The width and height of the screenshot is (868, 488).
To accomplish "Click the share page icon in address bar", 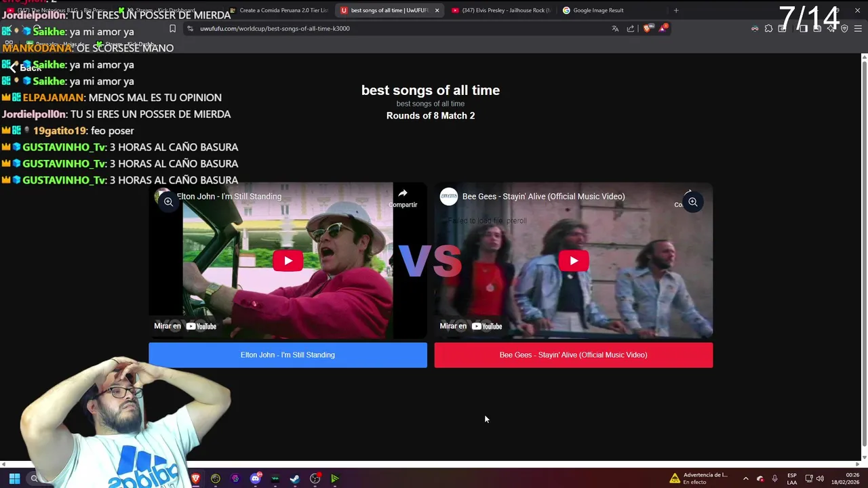I will tap(631, 28).
